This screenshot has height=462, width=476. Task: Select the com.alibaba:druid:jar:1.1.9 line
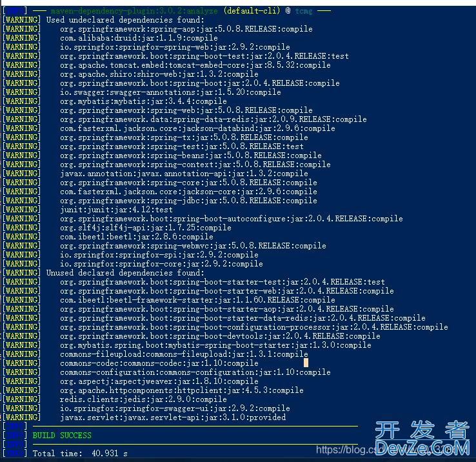pyautogui.click(x=139, y=38)
